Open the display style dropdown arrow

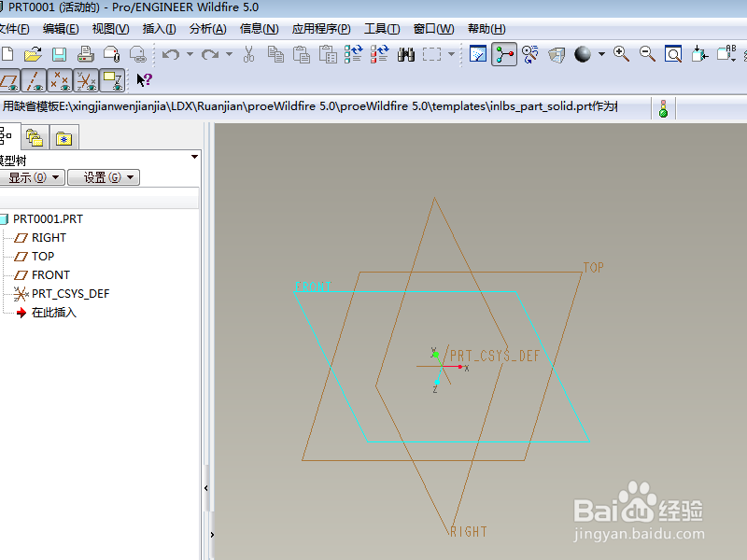pos(601,54)
